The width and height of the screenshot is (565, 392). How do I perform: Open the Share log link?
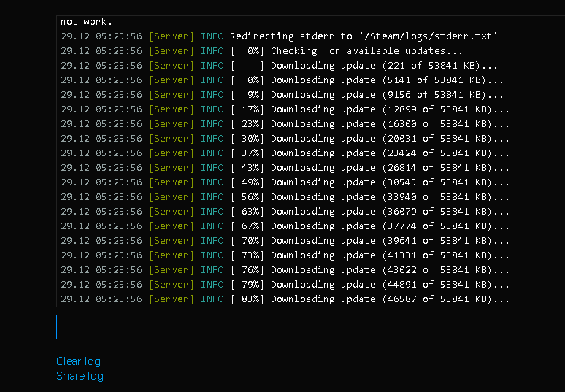80,376
